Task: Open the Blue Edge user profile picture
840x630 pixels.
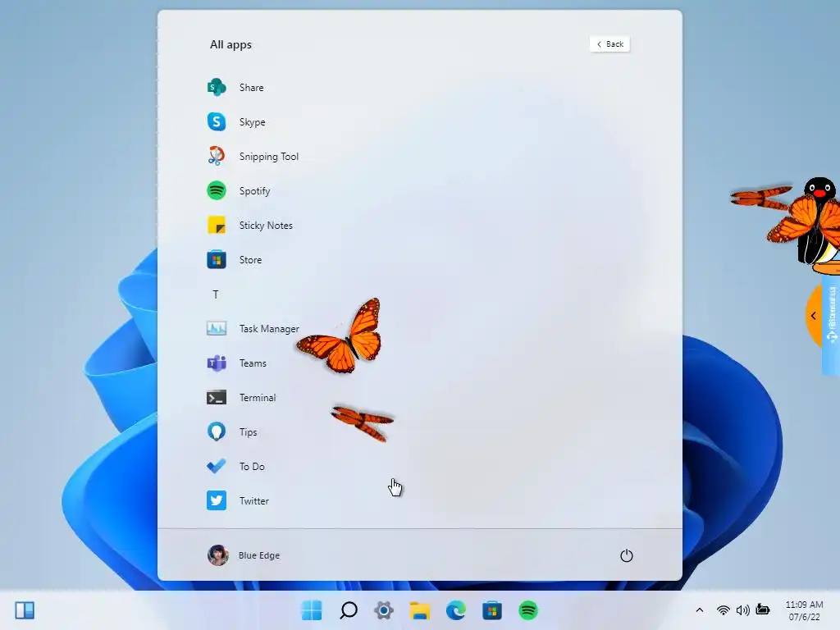Action: [218, 555]
